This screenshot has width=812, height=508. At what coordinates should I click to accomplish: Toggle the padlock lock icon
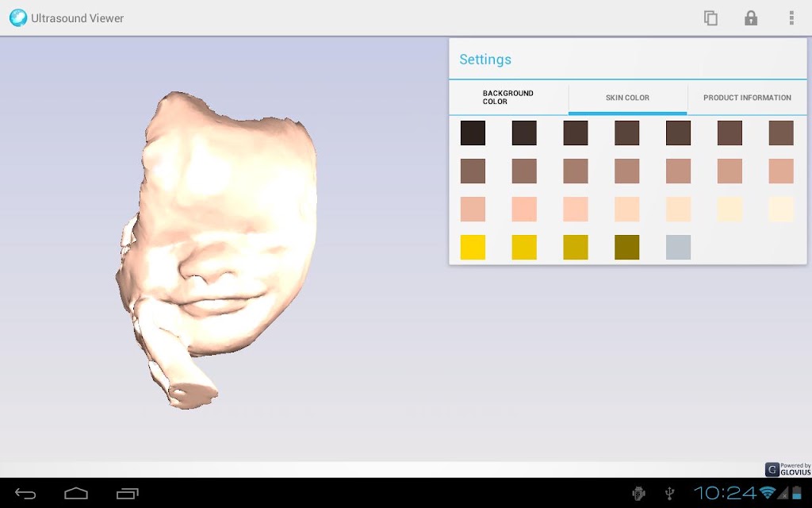751,18
